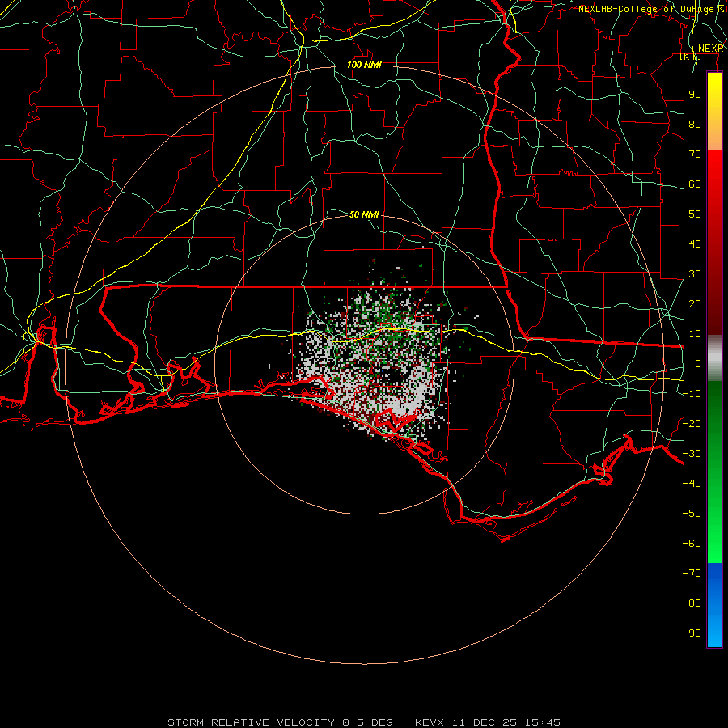
Task: Click the KEVX station identifier text
Action: [x=430, y=722]
